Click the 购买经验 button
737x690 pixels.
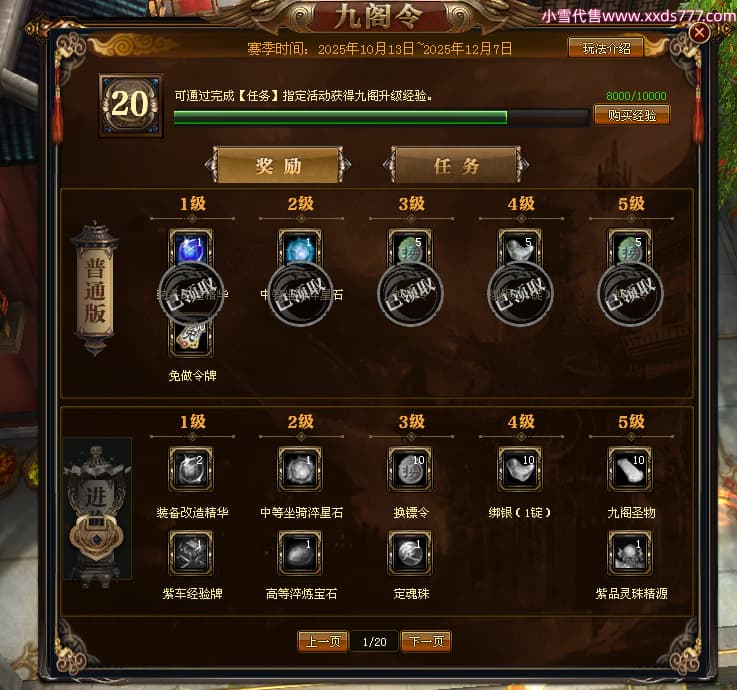point(632,115)
